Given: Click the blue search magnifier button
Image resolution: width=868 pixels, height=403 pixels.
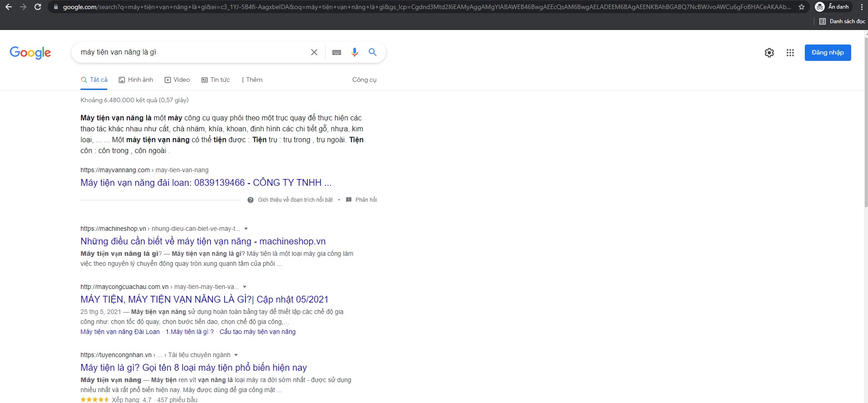Looking at the screenshot, I should 372,52.
